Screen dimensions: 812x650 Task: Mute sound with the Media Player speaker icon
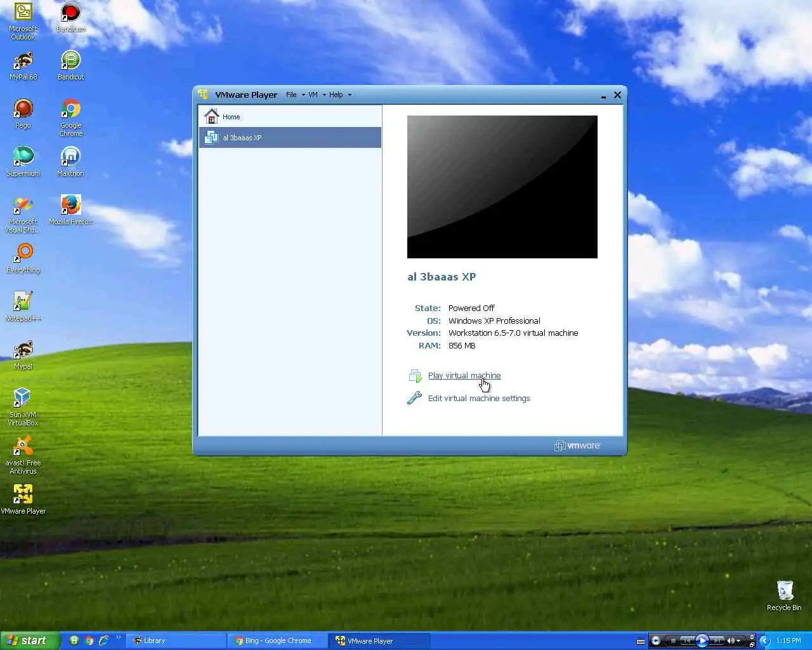731,640
